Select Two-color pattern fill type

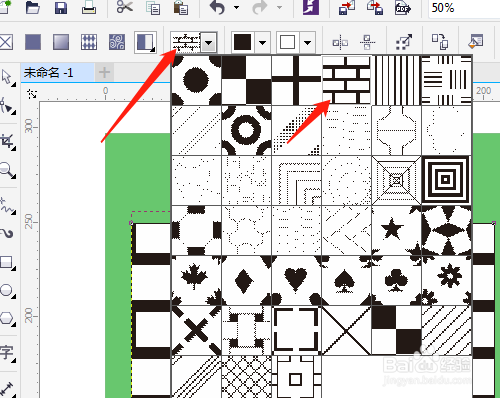145,42
